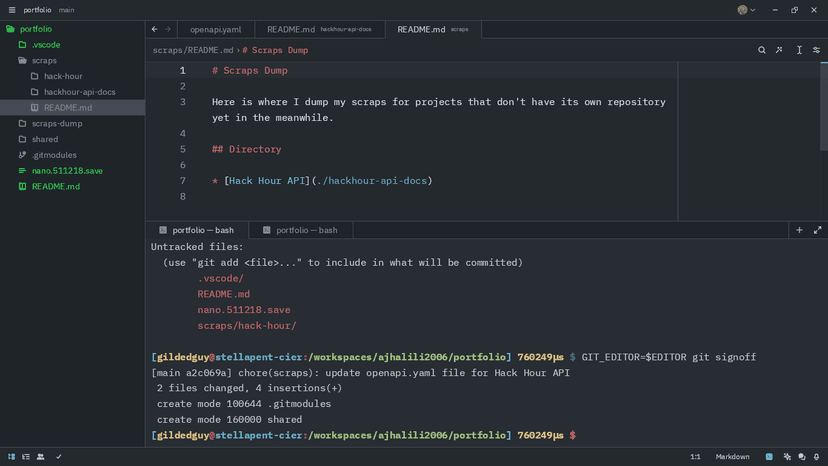This screenshot has height=466, width=828.
Task: Open nano.511218.save in the file tree
Action: click(x=67, y=171)
